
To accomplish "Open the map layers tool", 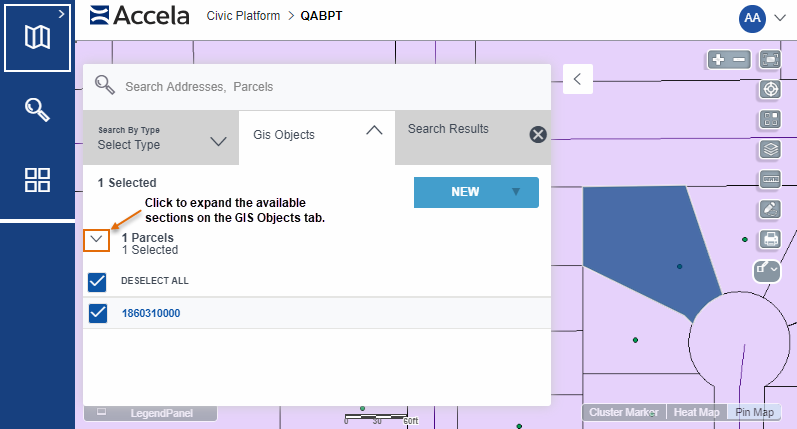I will [x=770, y=149].
